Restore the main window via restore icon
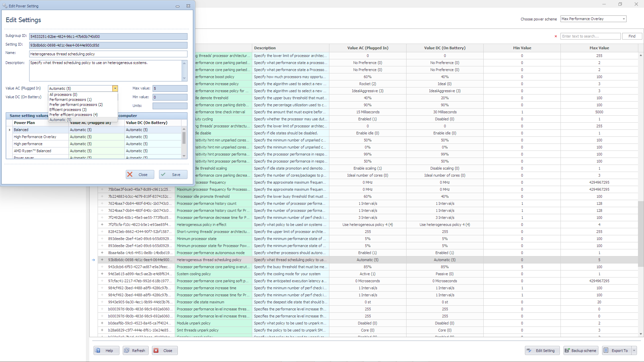Screen dimensions: 644x362 [620, 4]
